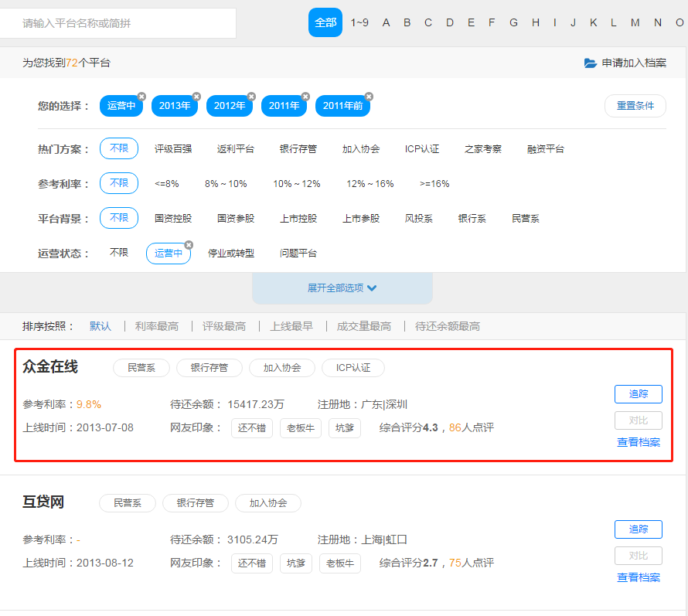688x616 pixels.
Task: Choose 返利平台 hot scheme
Action: point(236,149)
